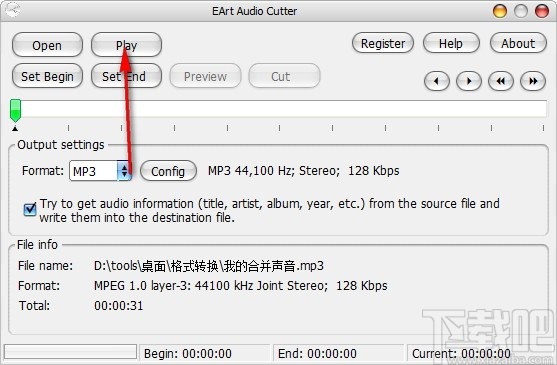Click the Begin: 00:00:00 status entry
The width and height of the screenshot is (557, 365).
(x=188, y=354)
